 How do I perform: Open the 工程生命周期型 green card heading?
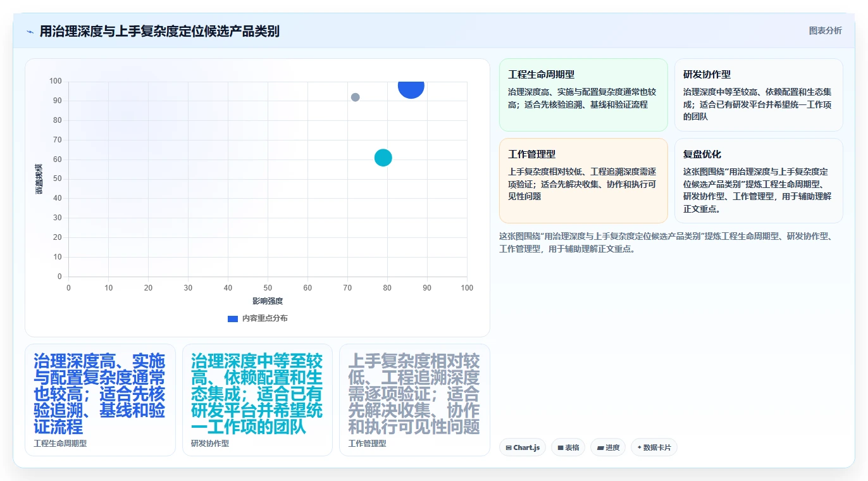coord(541,74)
